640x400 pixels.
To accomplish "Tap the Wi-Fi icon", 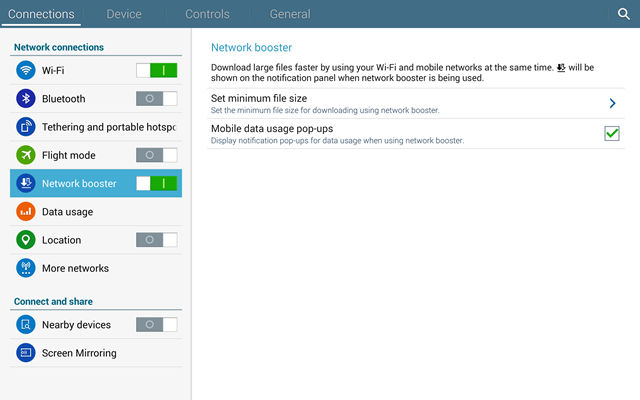I will click(x=26, y=70).
